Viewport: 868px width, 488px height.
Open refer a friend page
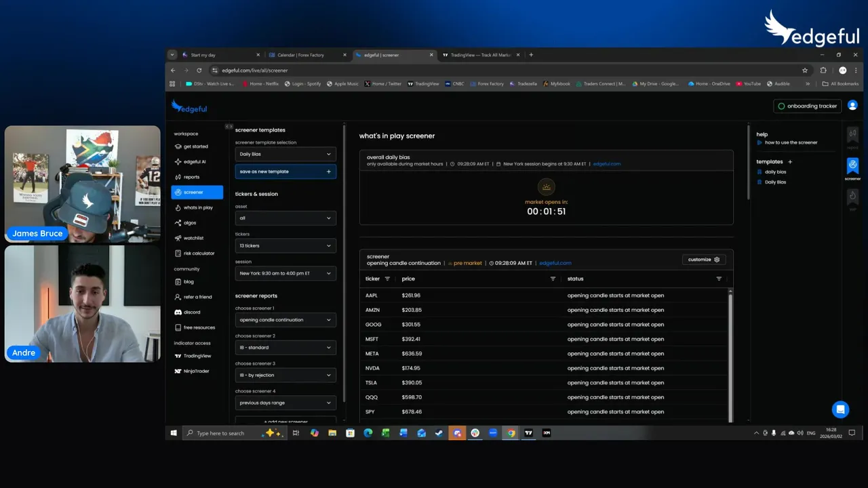pos(197,297)
